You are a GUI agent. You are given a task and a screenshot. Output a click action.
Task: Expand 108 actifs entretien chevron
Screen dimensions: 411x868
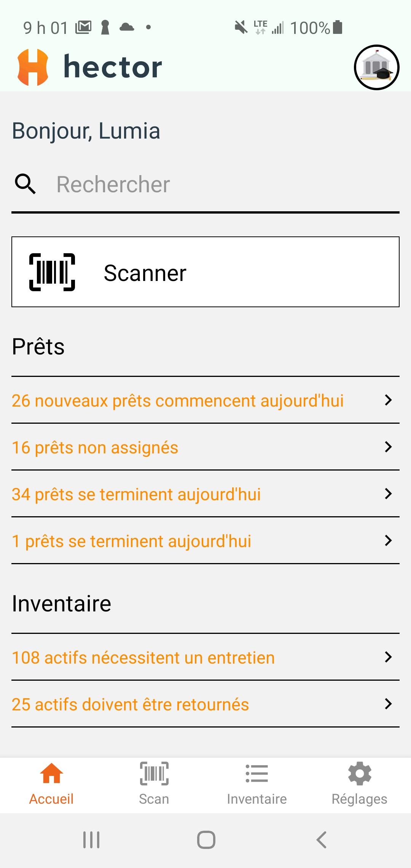(x=388, y=657)
